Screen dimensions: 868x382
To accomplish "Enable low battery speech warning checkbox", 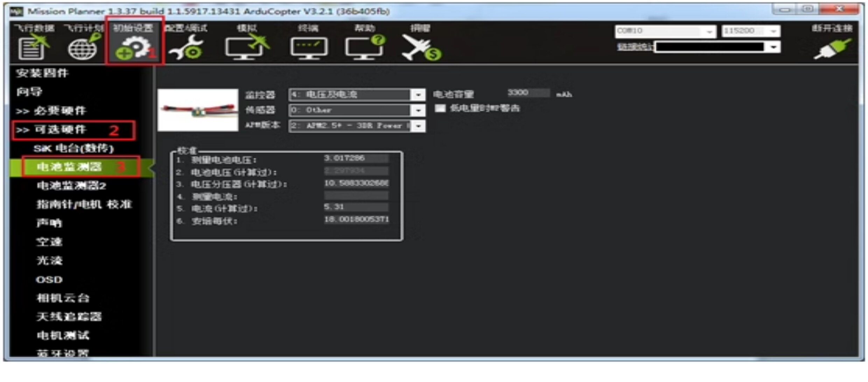I will point(440,108).
